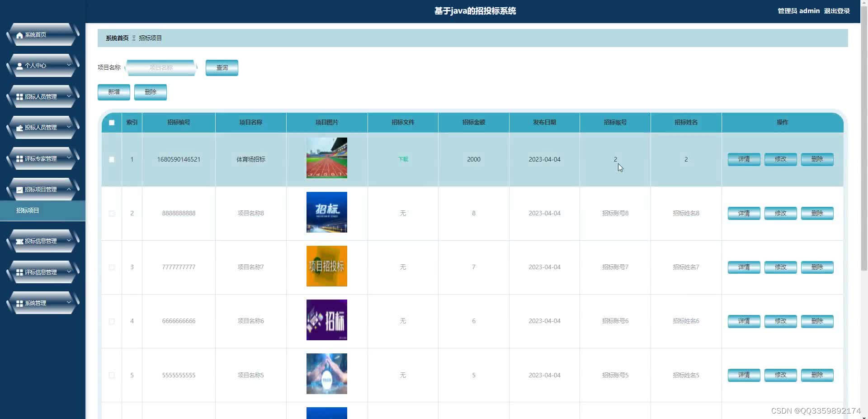This screenshot has height=419, width=868.
Task: Open the purple 招标 thumbnail in row 4
Action: 327,320
